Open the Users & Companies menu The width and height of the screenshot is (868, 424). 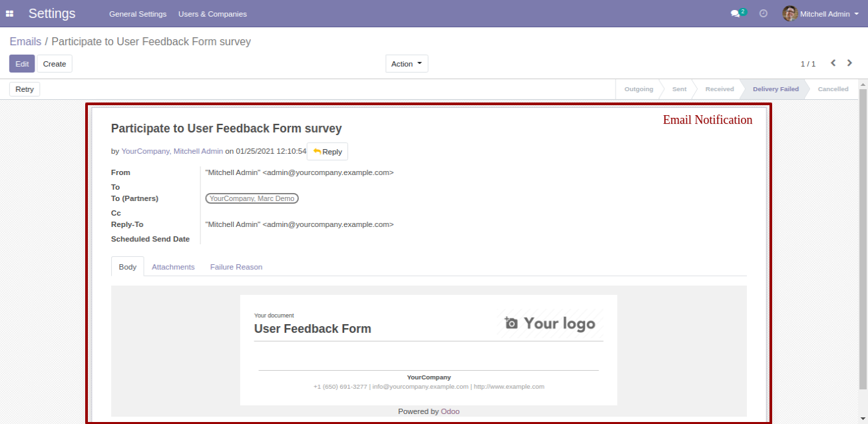tap(212, 14)
